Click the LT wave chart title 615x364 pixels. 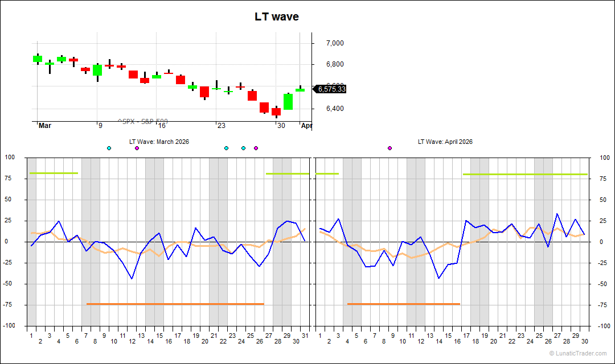click(x=277, y=17)
